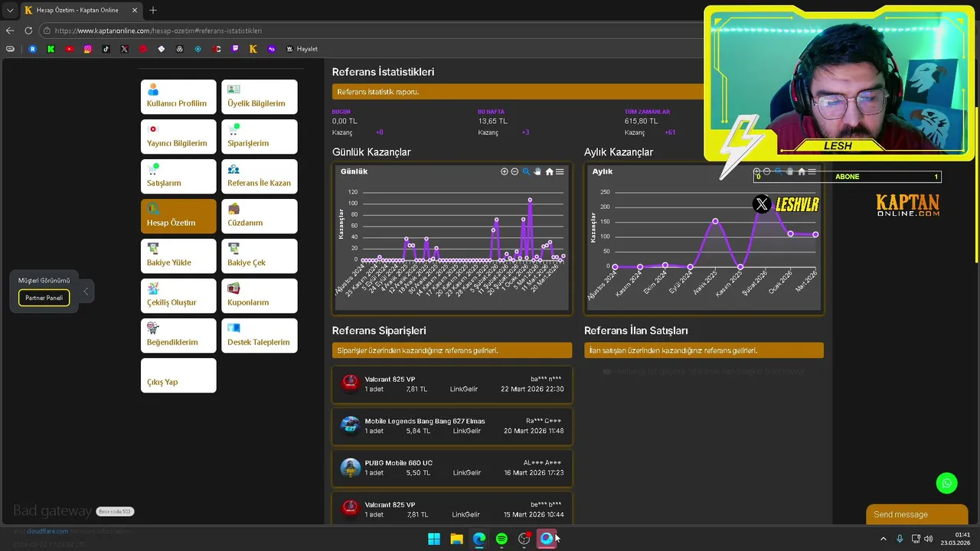This screenshot has height=551, width=980.
Task: Go back with browser back arrow
Action: pos(10,31)
